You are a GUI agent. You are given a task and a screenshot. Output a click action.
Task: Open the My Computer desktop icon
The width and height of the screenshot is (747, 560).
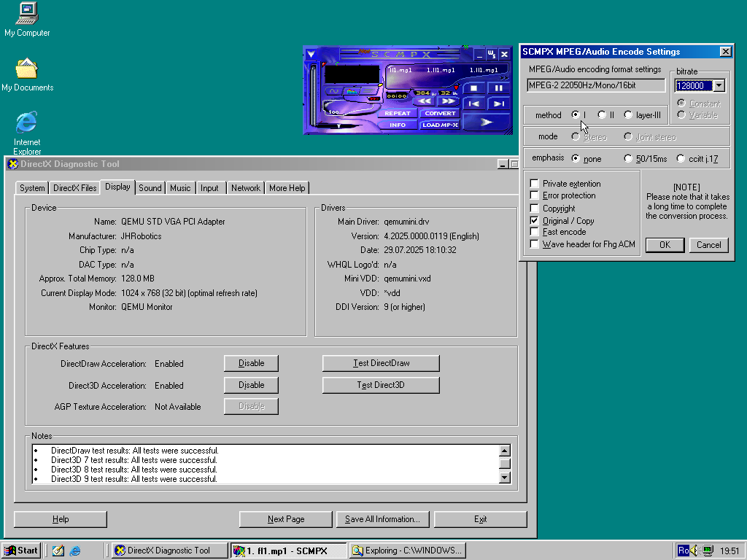click(27, 13)
